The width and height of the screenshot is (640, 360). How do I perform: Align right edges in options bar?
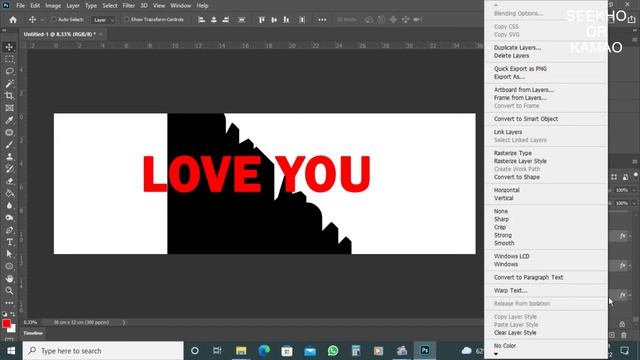click(226, 20)
